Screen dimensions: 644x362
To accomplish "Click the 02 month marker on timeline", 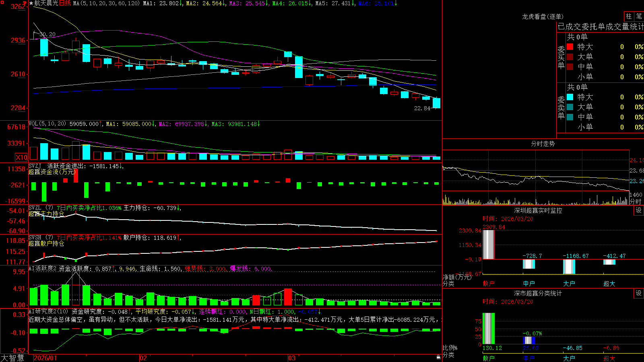I will pyautogui.click(x=143, y=358).
